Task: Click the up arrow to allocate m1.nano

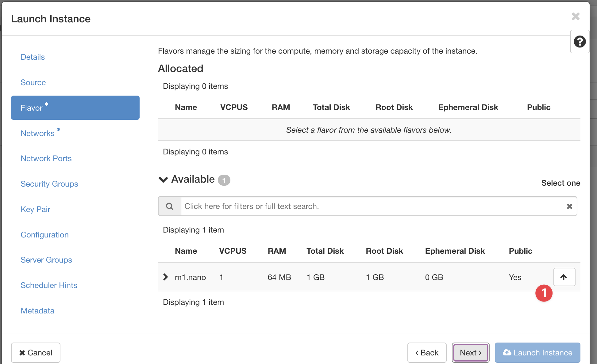Action: pyautogui.click(x=564, y=277)
